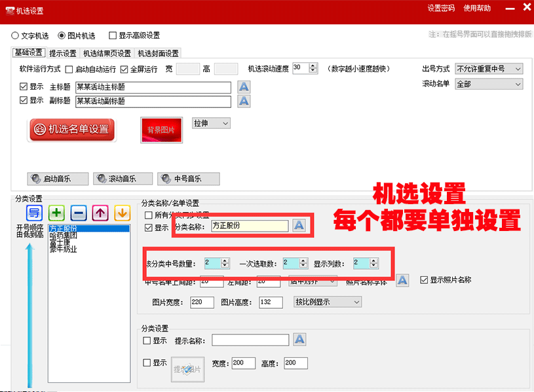Select the 文字机选 radio button
This screenshot has width=534, height=392.
pos(16,35)
